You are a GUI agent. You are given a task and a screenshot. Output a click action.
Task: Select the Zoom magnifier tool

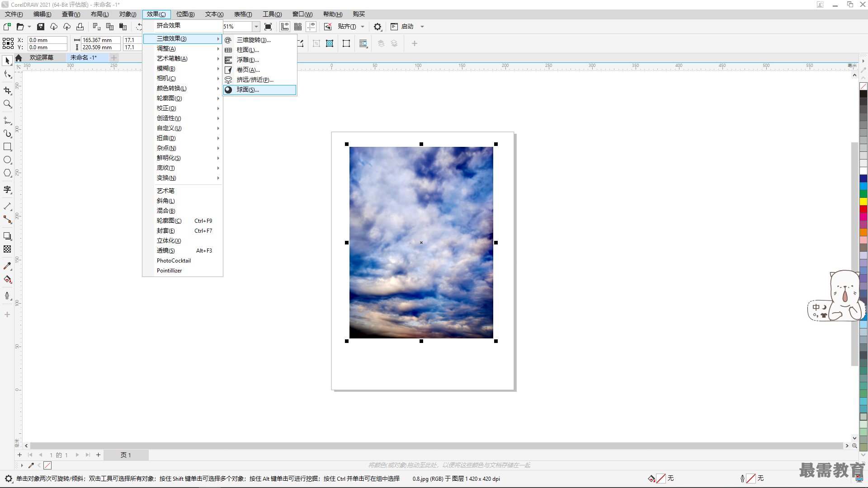pos(7,104)
